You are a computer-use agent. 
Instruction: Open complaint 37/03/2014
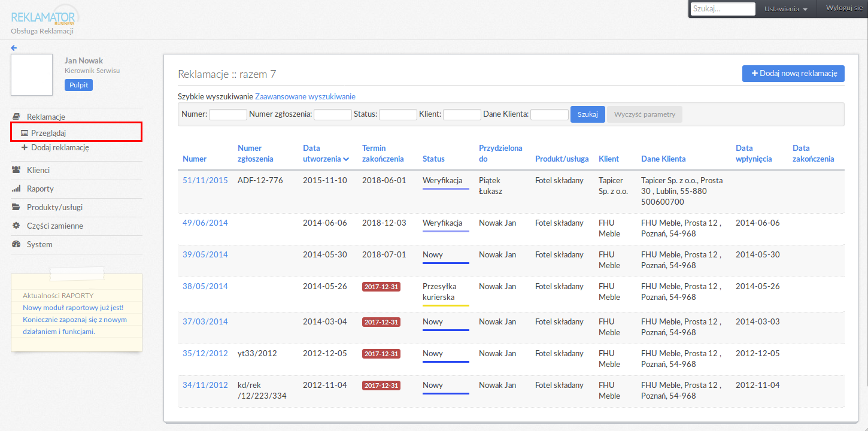click(x=205, y=321)
